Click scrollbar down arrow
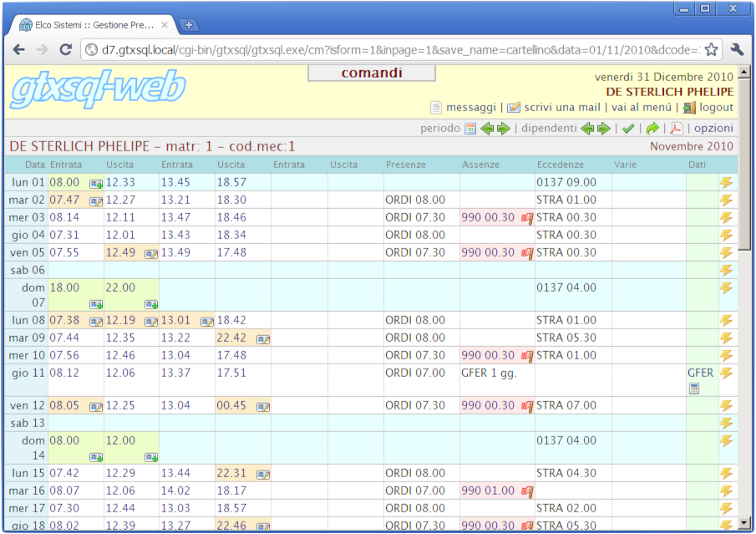The height and width of the screenshot is (534, 756). [744, 523]
